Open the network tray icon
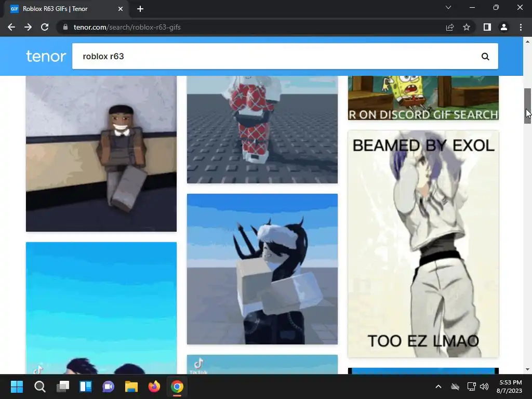Screen dimensions: 532x399 click(x=471, y=387)
